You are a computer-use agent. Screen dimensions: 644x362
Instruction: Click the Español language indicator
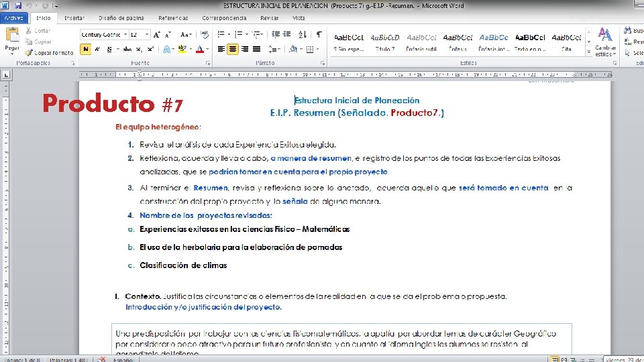pyautogui.click(x=123, y=359)
